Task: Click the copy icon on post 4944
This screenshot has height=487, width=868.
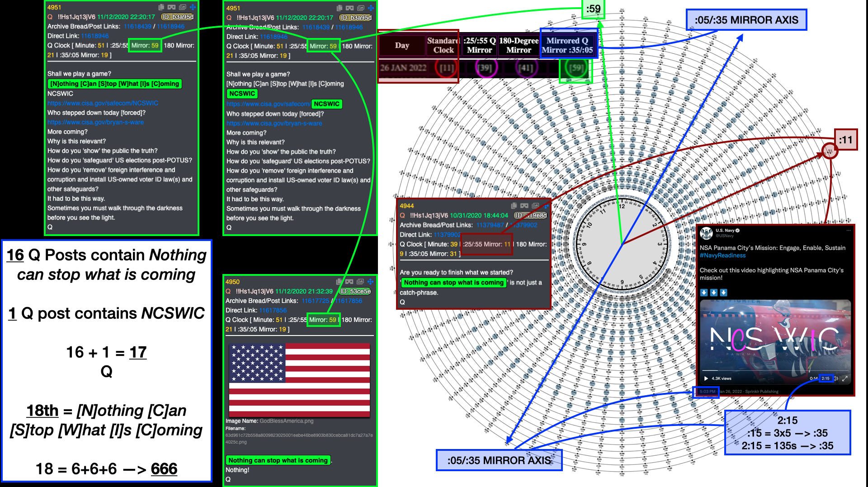Action: (x=514, y=206)
